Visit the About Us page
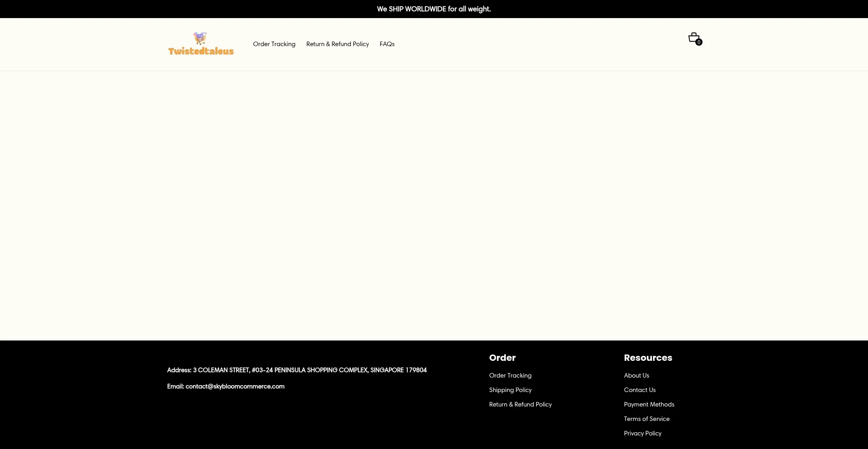Viewport: 868px width, 449px height. click(636, 375)
